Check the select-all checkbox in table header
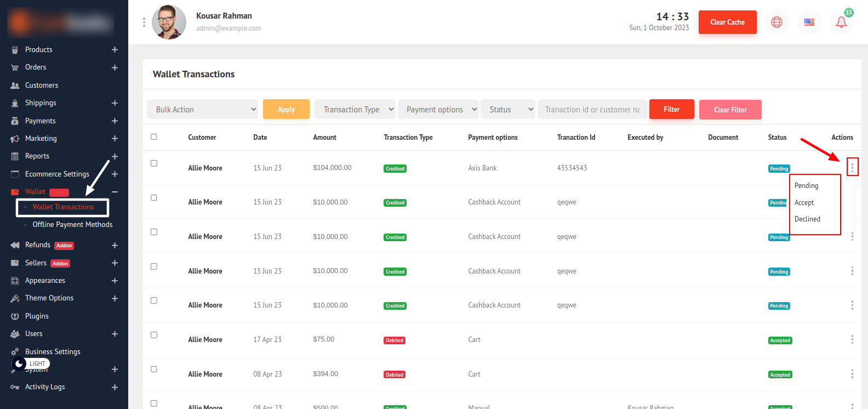 154,137
